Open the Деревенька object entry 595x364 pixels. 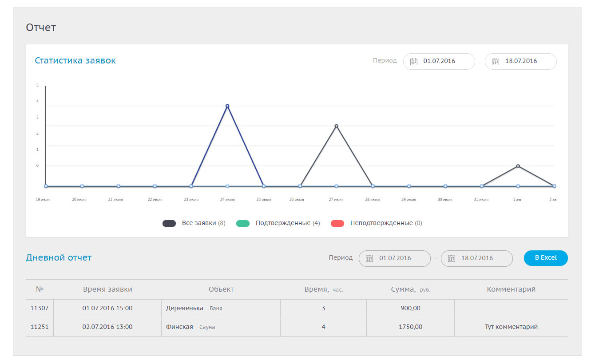click(185, 308)
